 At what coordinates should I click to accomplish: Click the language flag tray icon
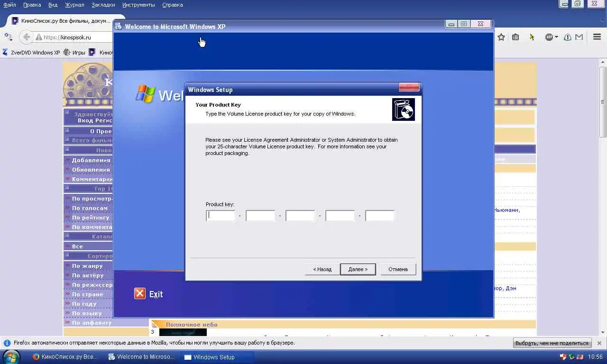pos(579,357)
